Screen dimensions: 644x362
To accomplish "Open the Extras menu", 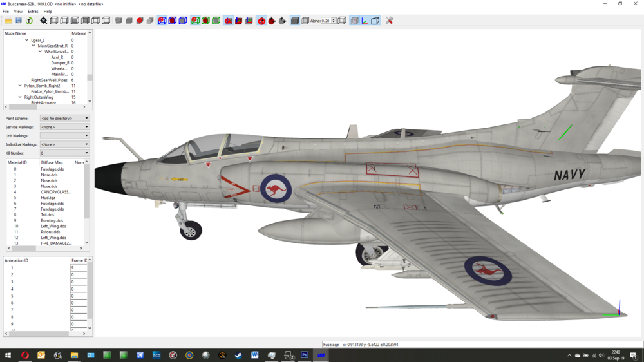I will [x=33, y=12].
